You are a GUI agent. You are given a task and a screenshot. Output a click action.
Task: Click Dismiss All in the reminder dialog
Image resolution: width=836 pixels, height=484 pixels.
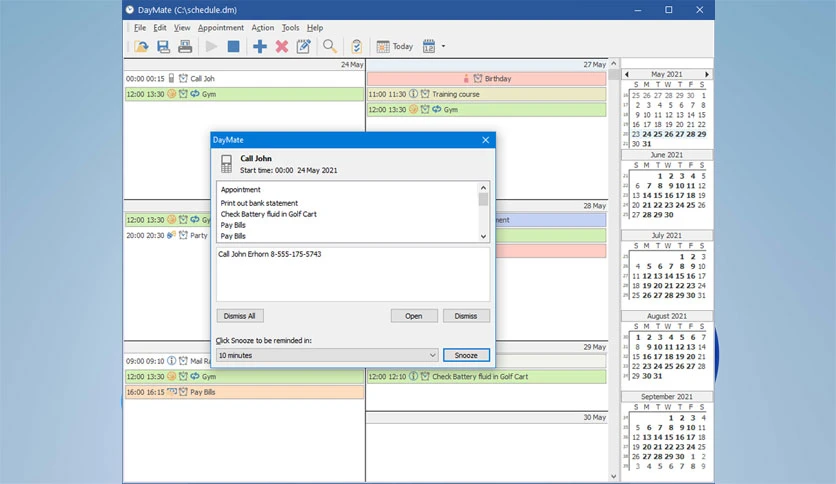tap(239, 316)
